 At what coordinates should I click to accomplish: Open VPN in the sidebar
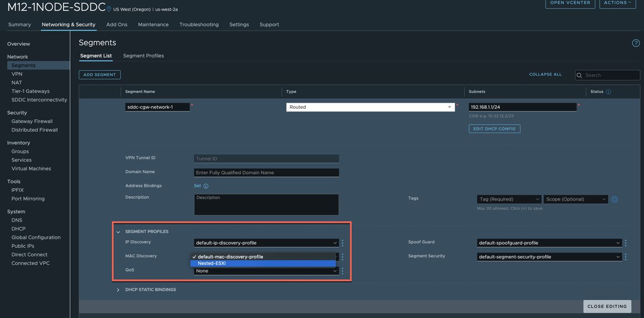point(17,74)
